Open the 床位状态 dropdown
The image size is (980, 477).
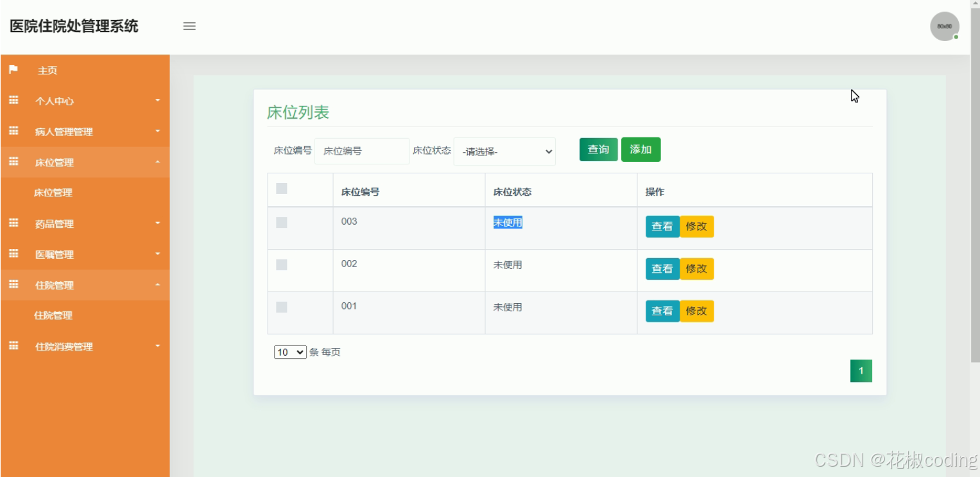pyautogui.click(x=504, y=151)
